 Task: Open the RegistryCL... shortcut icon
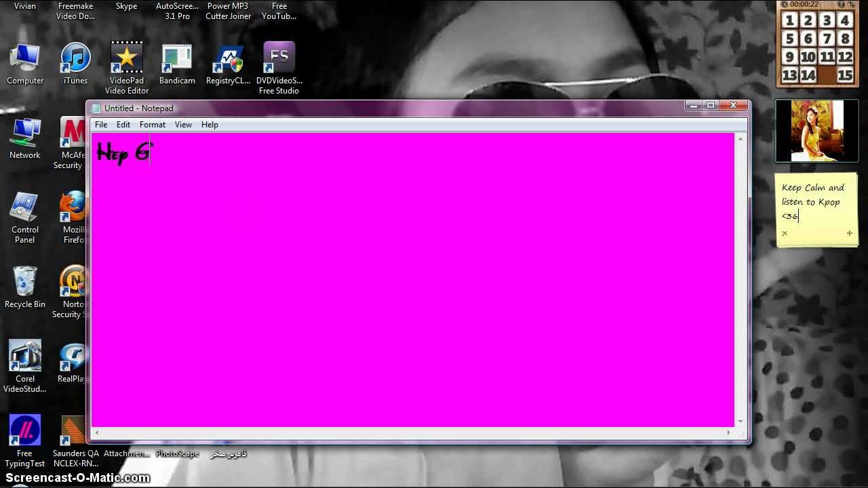pyautogui.click(x=228, y=64)
